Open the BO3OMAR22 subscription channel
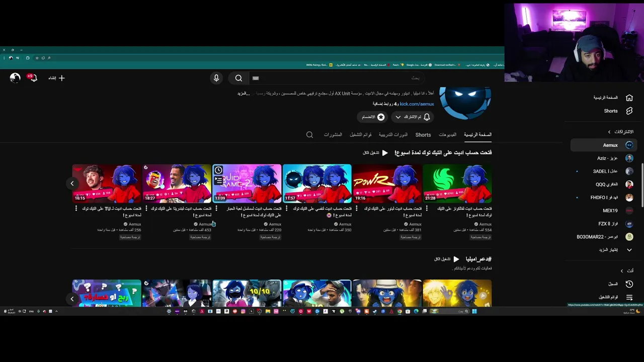644x362 pixels. (604, 236)
